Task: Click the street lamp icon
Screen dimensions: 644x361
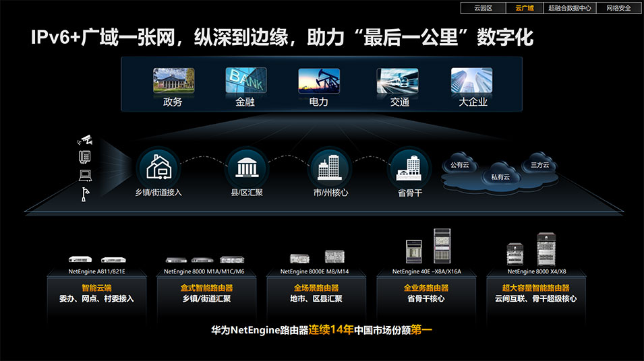Action: pyautogui.click(x=85, y=193)
